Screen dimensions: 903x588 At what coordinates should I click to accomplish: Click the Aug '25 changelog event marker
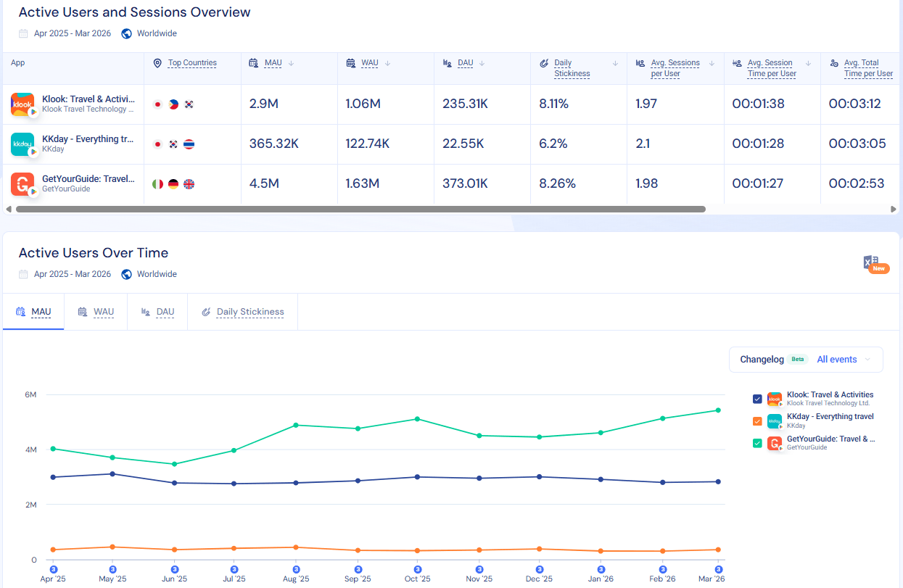296,569
